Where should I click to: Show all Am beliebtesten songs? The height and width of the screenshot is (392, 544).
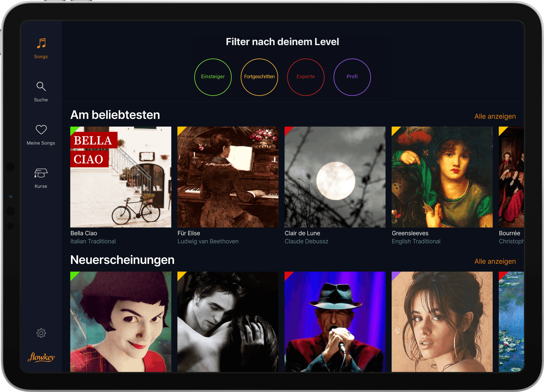[495, 116]
